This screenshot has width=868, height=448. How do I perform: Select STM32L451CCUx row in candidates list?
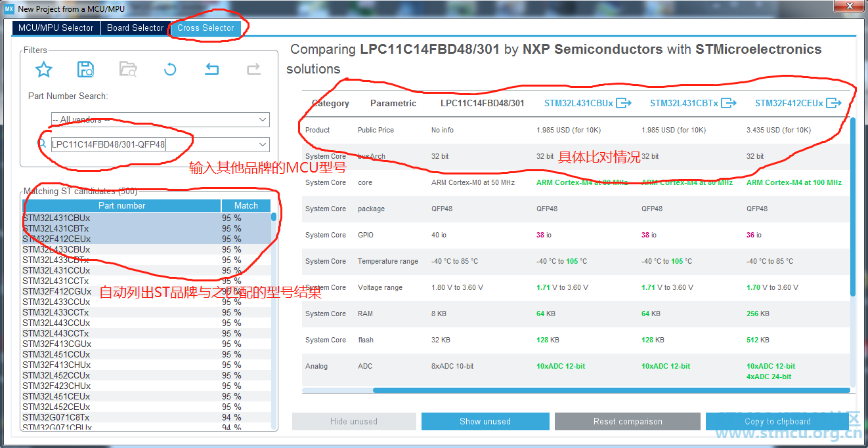point(146,354)
